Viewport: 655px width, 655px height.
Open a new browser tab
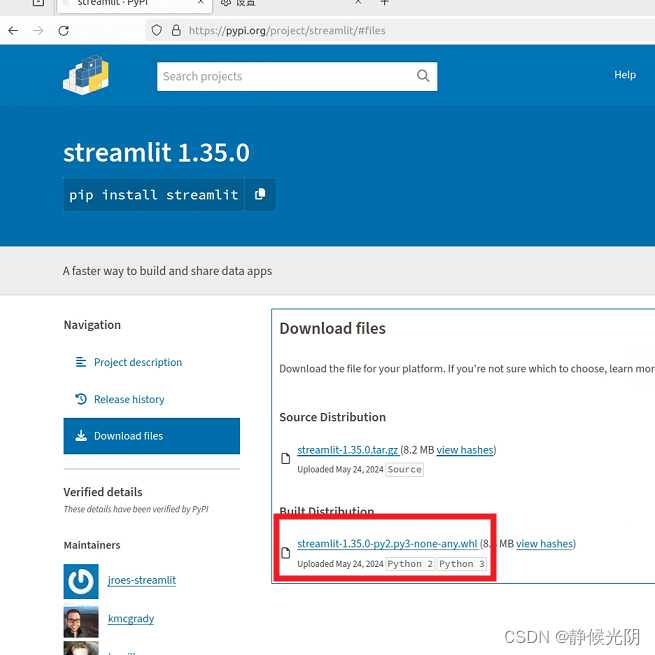tap(384, 2)
